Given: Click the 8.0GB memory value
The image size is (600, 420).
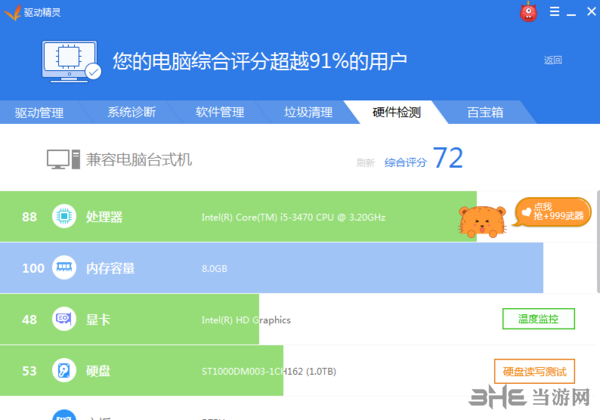Looking at the screenshot, I should [214, 269].
